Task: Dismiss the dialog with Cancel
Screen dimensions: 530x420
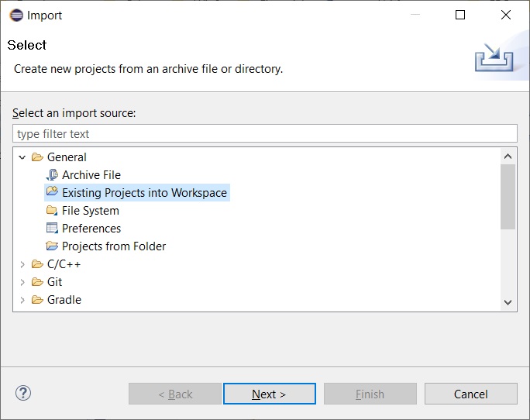Action: [471, 394]
